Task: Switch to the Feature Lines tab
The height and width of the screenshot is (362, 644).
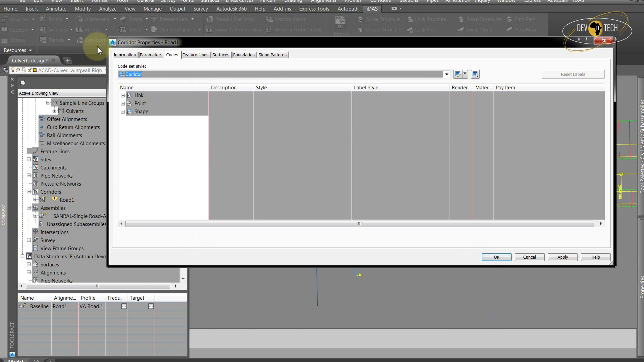Action: tap(195, 55)
